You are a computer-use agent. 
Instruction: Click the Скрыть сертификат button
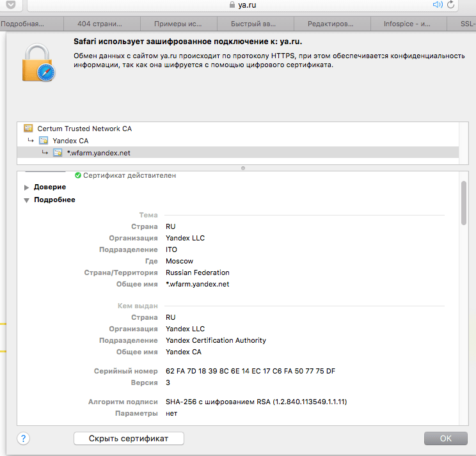[129, 438]
